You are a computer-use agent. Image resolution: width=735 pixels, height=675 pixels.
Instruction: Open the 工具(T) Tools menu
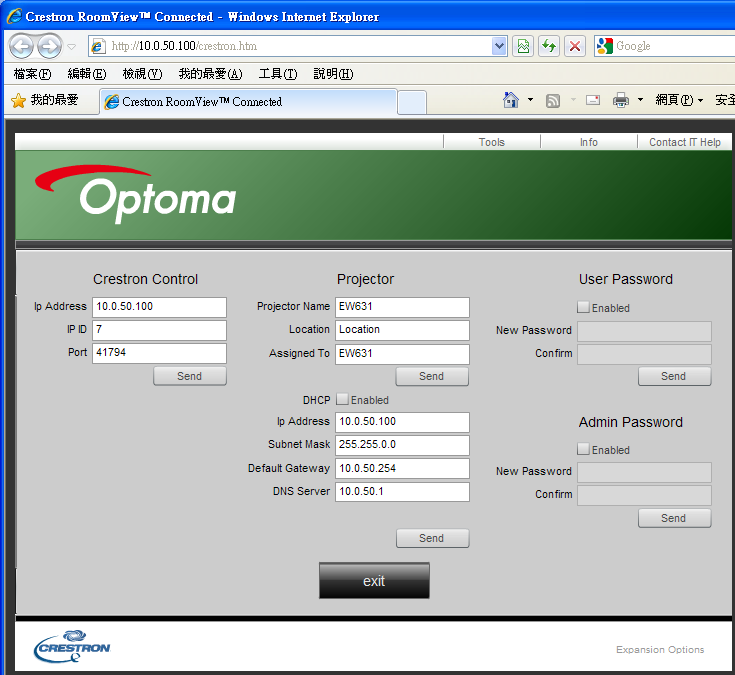[x=278, y=74]
